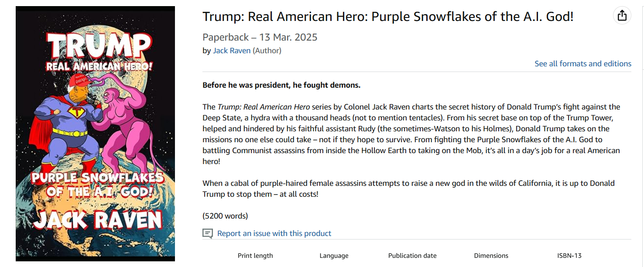Select the Language detail label

[334, 256]
